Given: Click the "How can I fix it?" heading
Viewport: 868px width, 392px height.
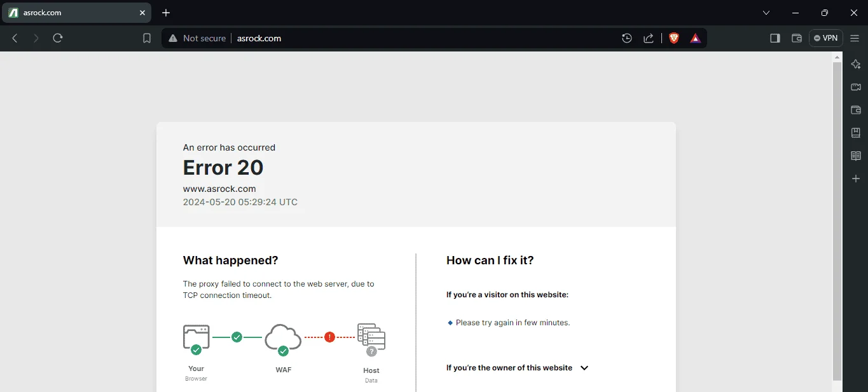Looking at the screenshot, I should point(490,260).
